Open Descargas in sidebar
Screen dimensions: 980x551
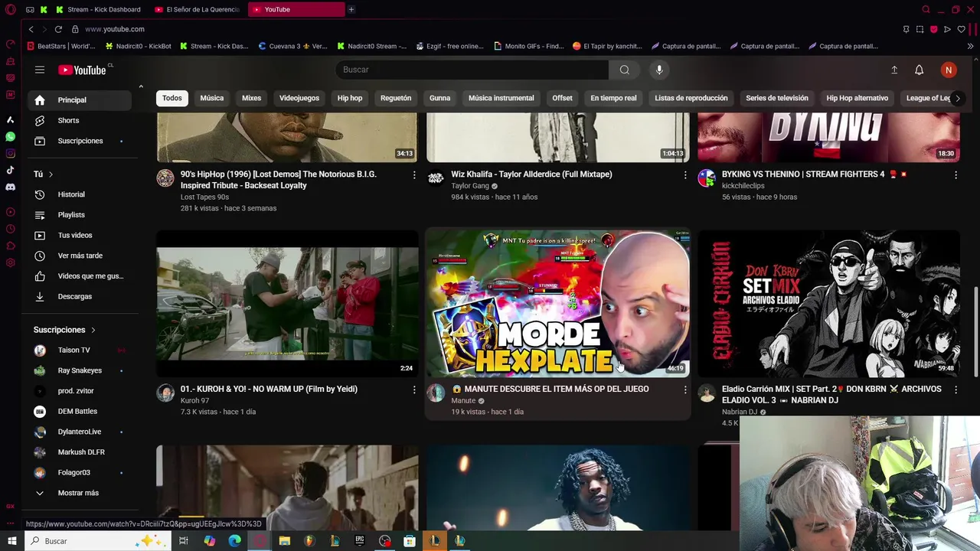pyautogui.click(x=80, y=296)
